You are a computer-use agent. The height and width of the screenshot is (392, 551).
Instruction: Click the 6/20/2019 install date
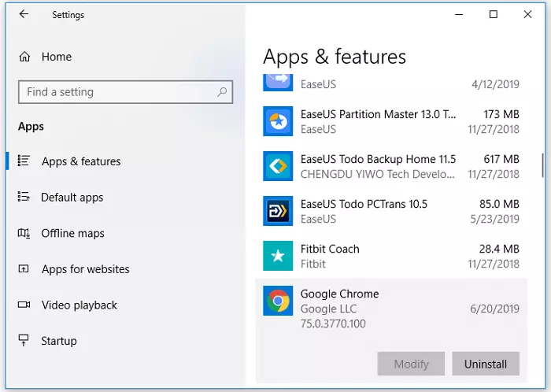pos(495,309)
